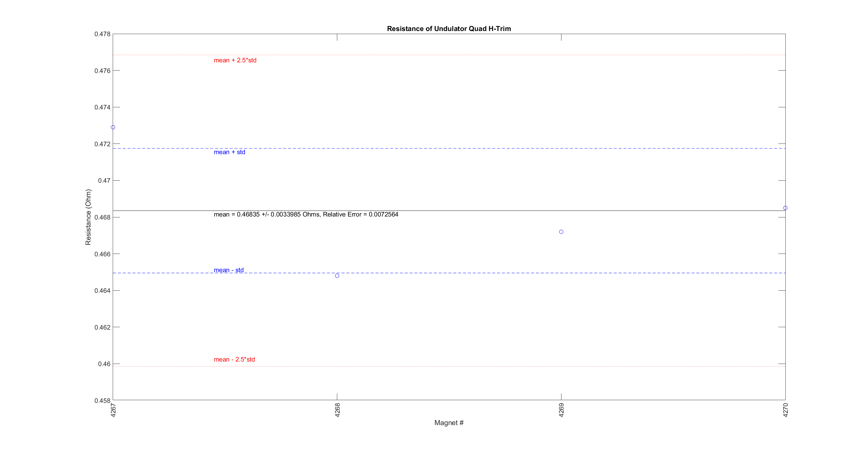This screenshot has width=868, height=450.
Task: Click the 0.47 y-axis tick label
Action: tap(104, 181)
